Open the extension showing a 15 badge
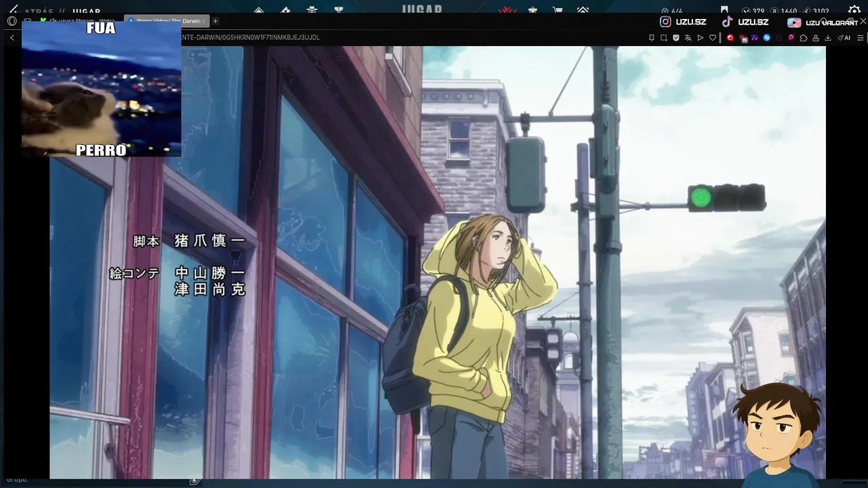Image resolution: width=868 pixels, height=488 pixels. (x=743, y=39)
